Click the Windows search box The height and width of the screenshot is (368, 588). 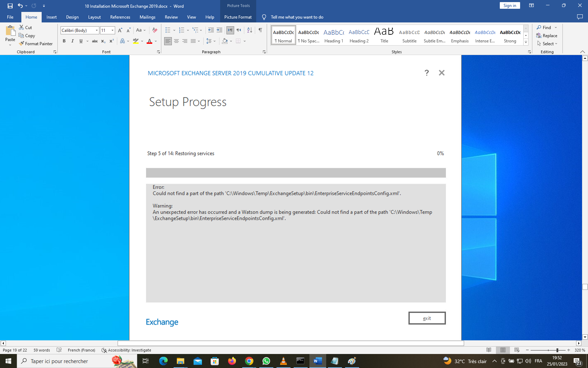tap(77, 361)
